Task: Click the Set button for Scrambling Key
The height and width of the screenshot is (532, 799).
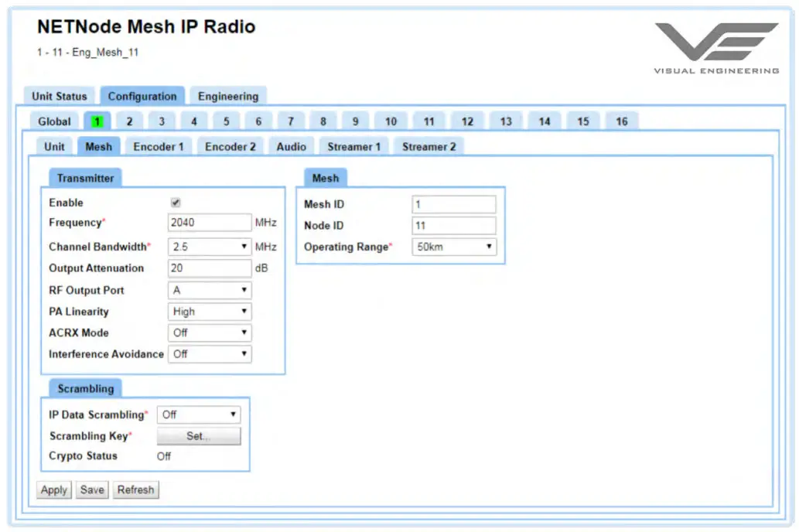Action: click(199, 435)
